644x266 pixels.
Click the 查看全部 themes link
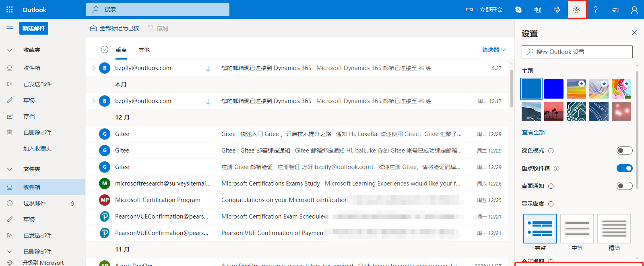533,132
